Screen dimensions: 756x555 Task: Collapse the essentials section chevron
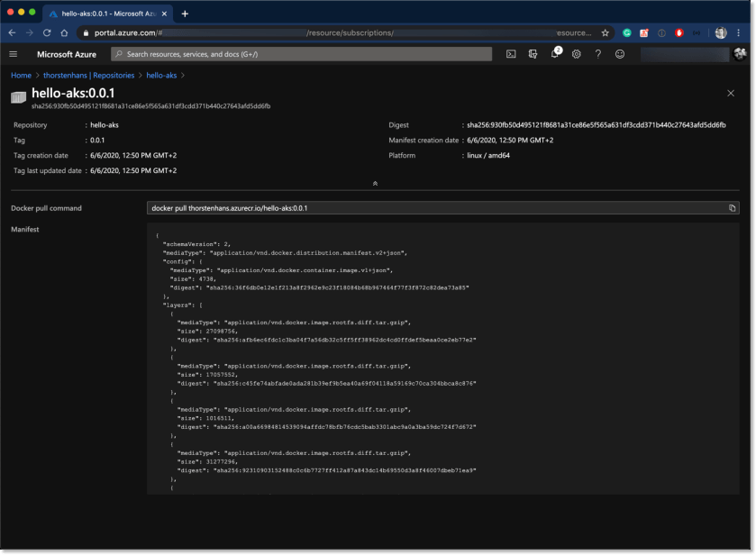[375, 183]
